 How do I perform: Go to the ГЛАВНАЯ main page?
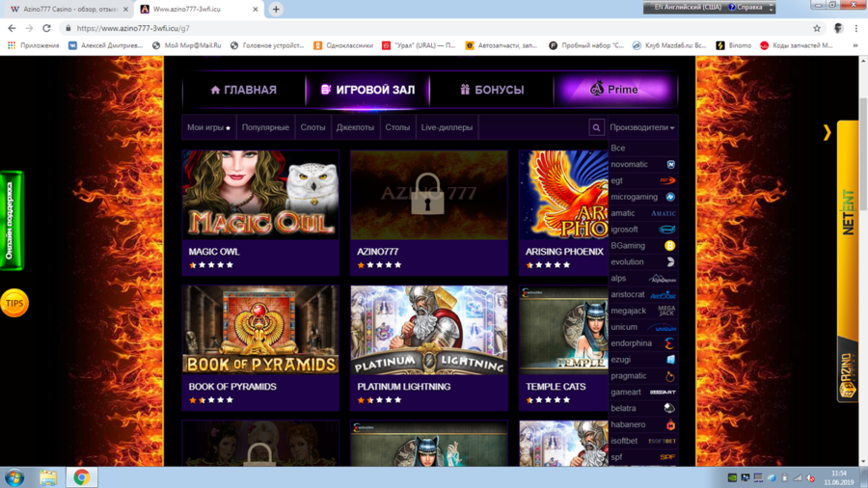(x=243, y=90)
